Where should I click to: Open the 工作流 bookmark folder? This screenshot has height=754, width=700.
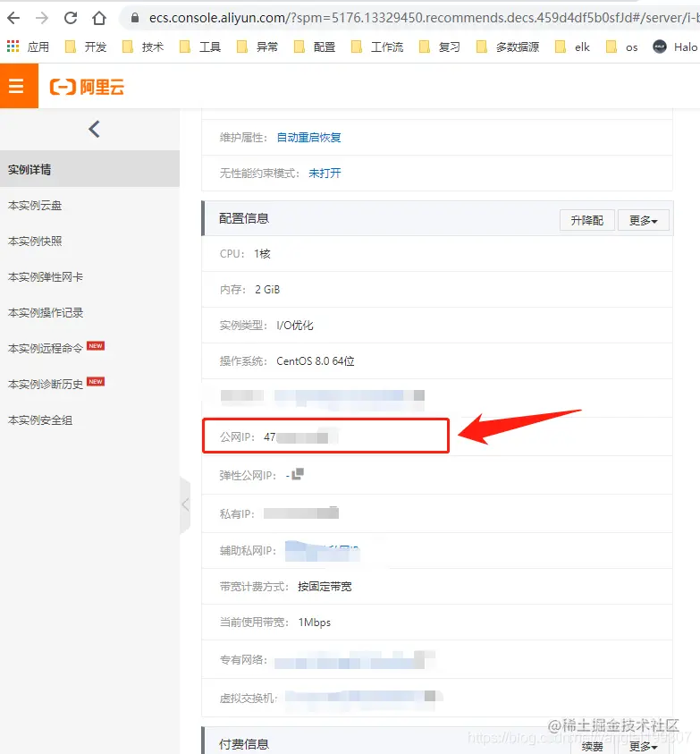(x=377, y=47)
